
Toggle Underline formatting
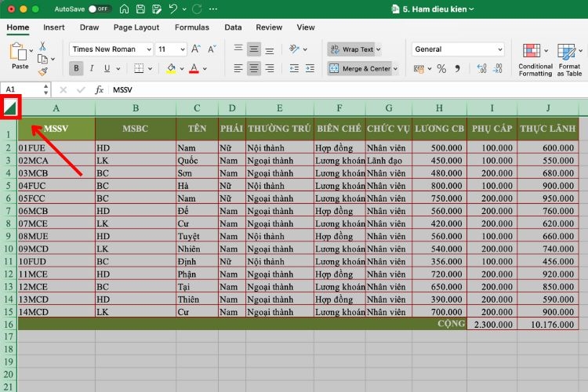pos(107,68)
